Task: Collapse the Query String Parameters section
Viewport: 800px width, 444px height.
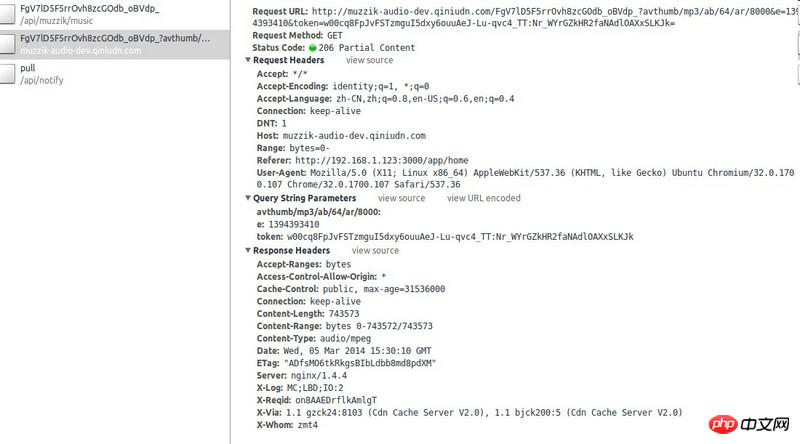Action: tap(248, 198)
